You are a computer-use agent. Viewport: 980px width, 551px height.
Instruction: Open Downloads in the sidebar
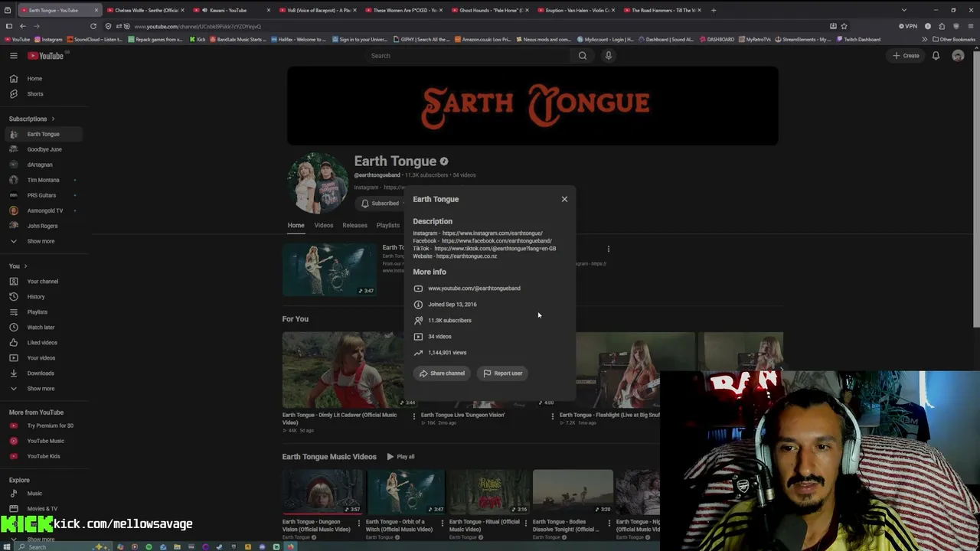coord(43,373)
